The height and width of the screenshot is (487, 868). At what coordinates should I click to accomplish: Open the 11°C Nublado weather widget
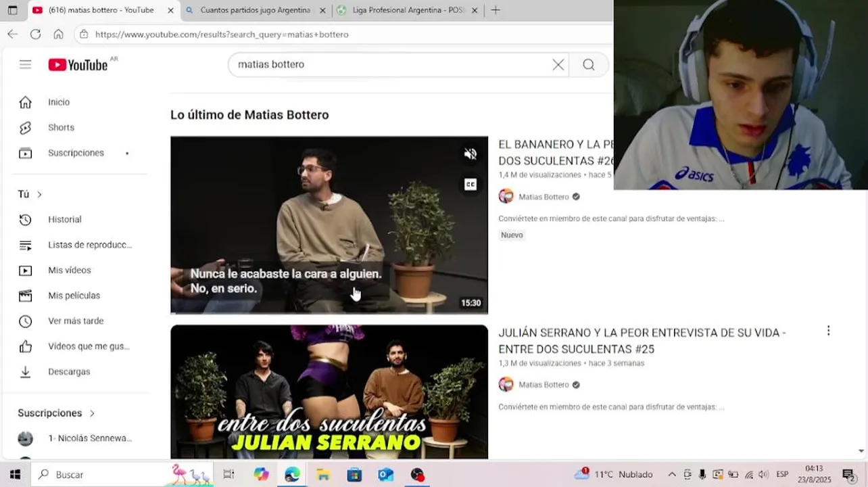[x=613, y=474]
